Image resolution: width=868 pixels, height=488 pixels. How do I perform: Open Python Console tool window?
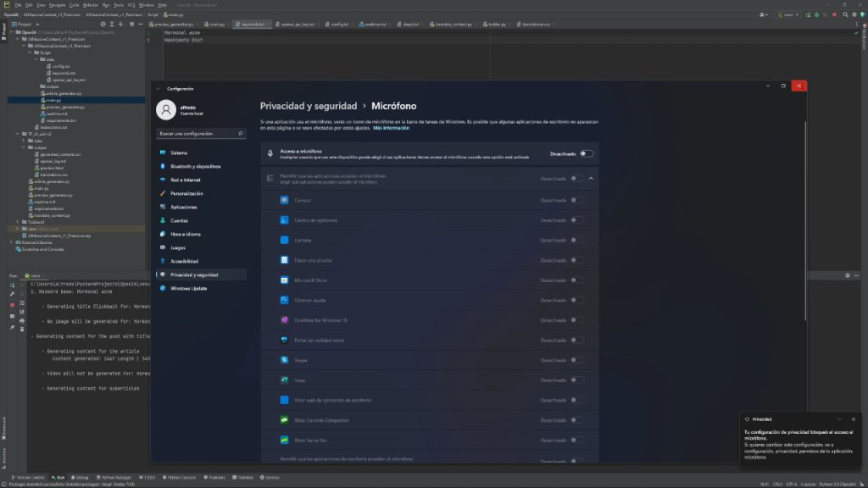click(x=179, y=478)
